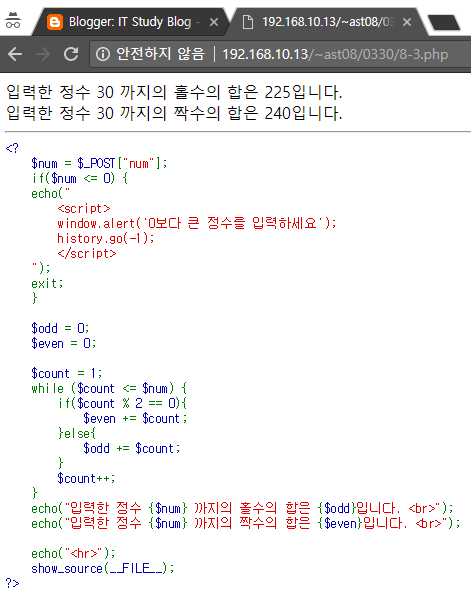Viewport: 471px width, 594px height.
Task: Click the show_source(__FILE__); line
Action: [103, 568]
